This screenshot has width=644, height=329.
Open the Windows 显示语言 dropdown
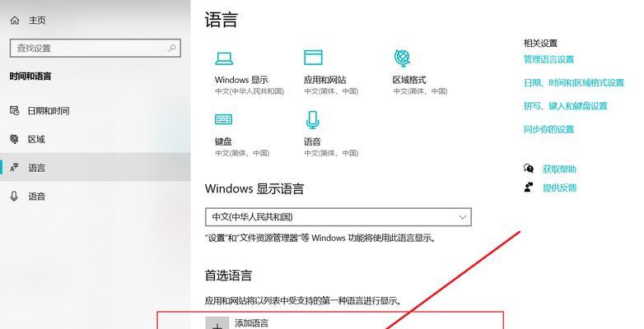point(338,217)
